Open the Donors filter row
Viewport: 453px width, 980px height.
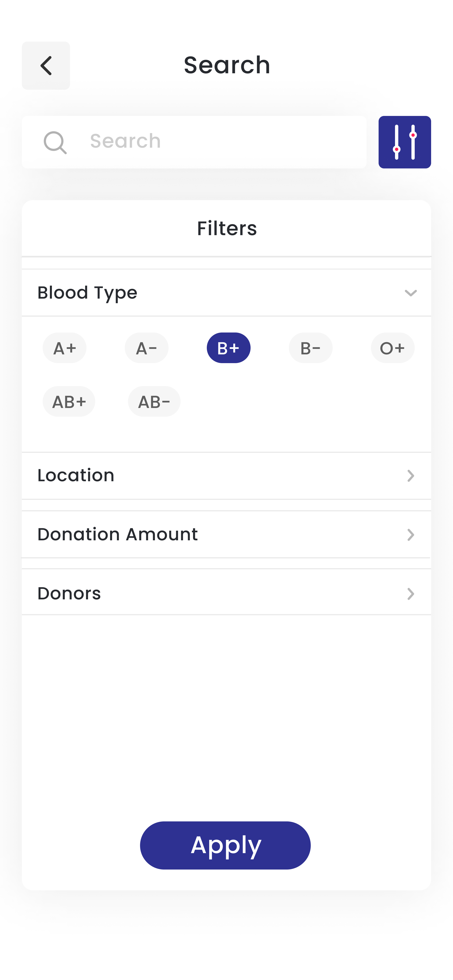190,593
